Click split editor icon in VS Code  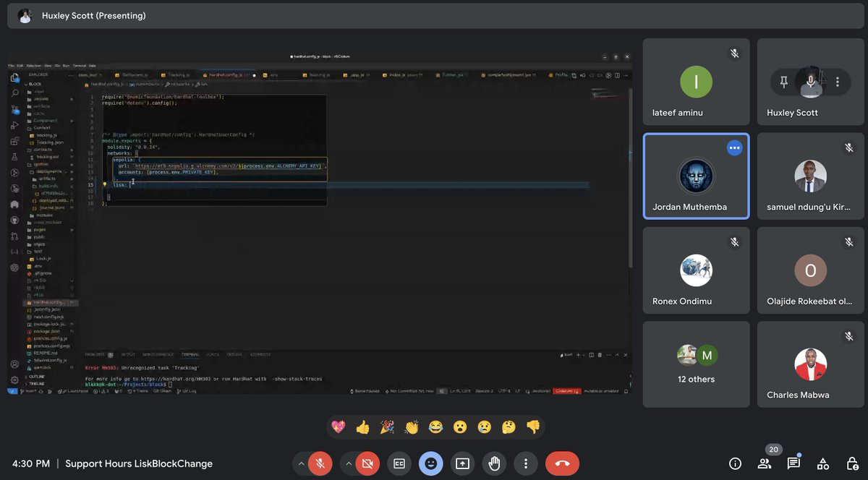click(617, 74)
